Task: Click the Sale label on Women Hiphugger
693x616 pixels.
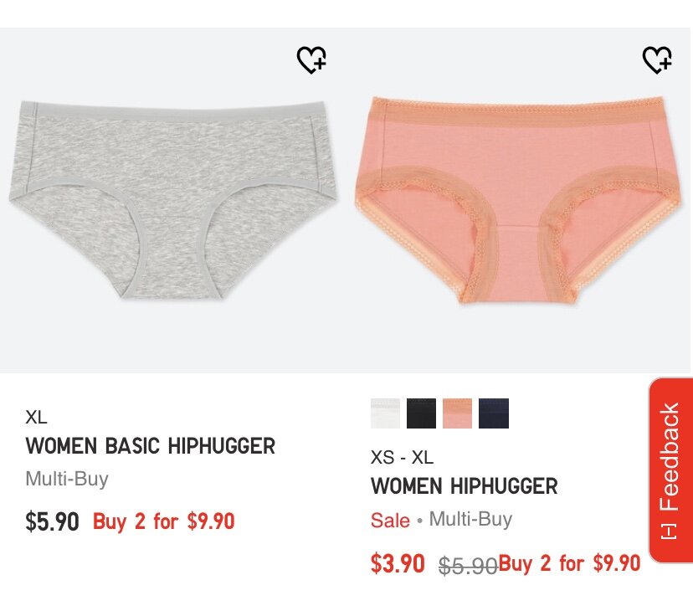Action: [390, 520]
